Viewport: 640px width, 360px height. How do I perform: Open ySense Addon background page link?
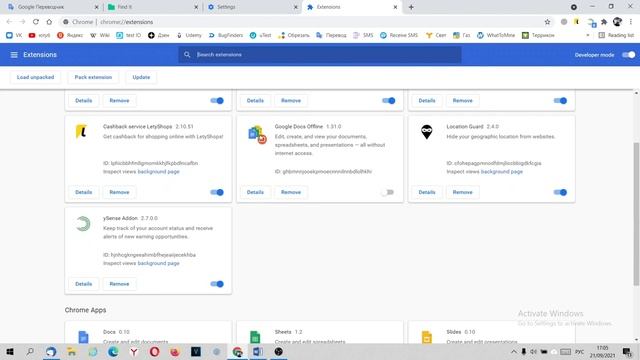158,264
